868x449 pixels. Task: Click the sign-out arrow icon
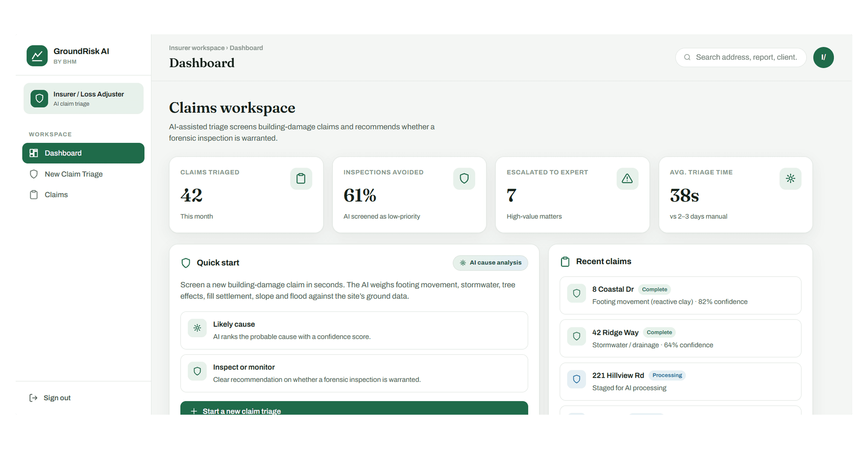(x=33, y=398)
